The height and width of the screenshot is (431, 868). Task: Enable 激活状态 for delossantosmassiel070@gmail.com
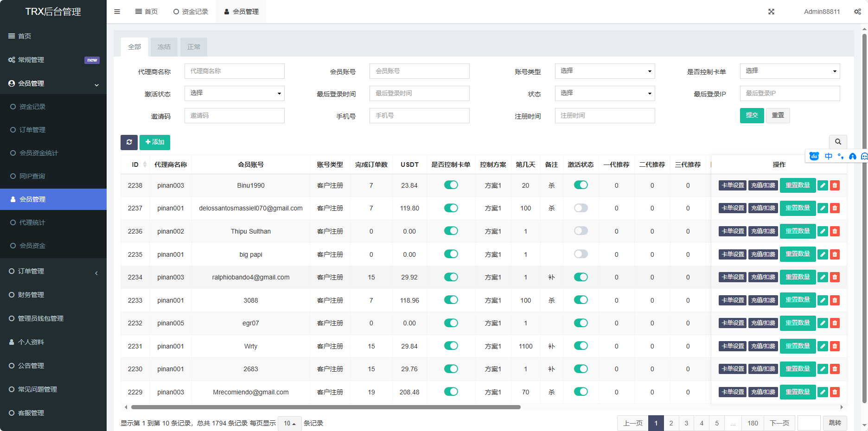[x=581, y=208]
